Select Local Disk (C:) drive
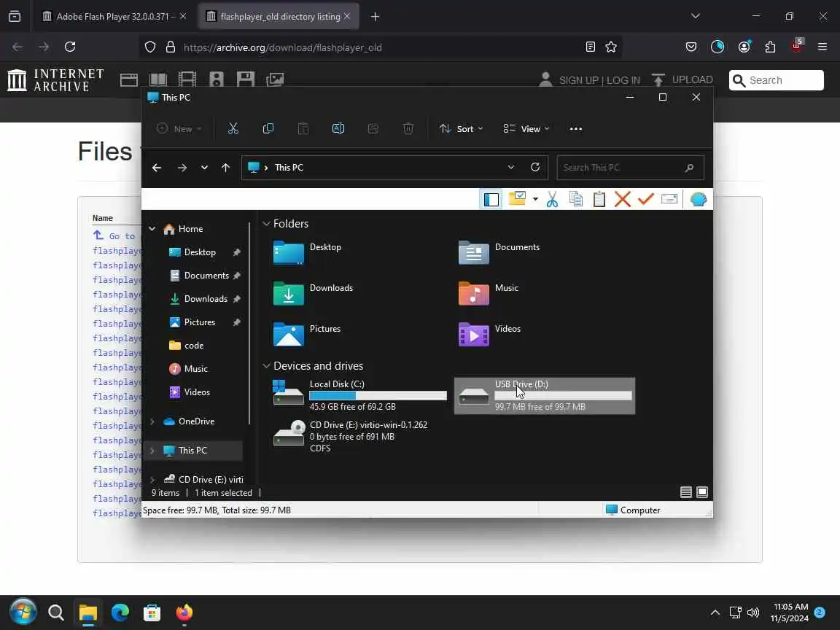840x630 pixels. click(x=359, y=396)
